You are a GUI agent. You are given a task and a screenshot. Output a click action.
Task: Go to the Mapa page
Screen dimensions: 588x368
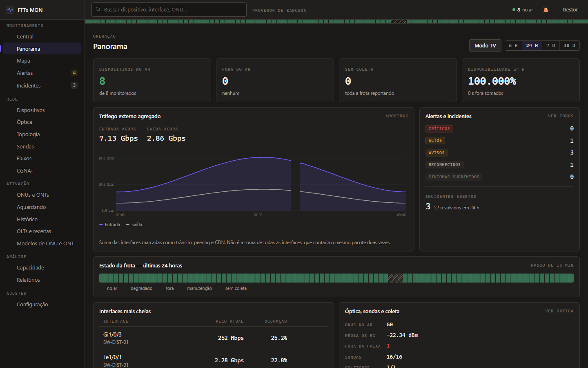(x=42, y=61)
